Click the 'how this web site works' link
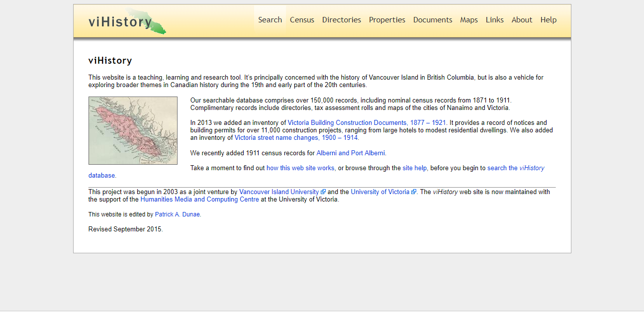 [x=300, y=168]
